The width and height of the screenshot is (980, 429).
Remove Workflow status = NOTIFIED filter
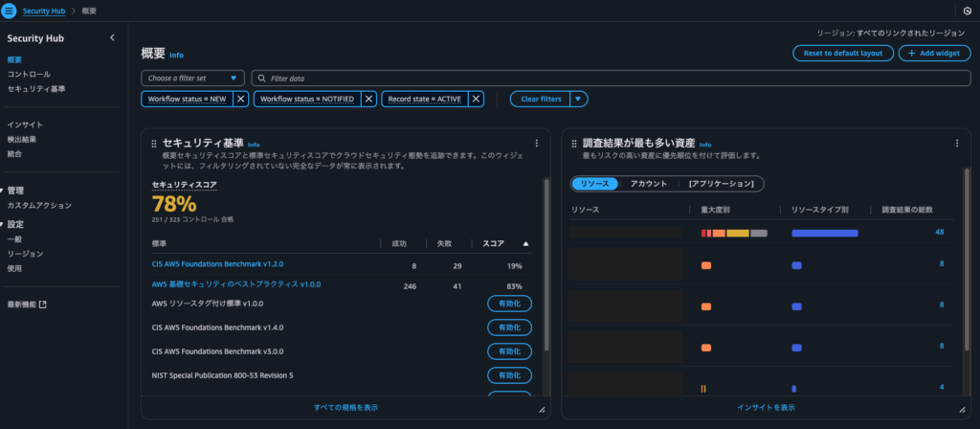coord(368,99)
